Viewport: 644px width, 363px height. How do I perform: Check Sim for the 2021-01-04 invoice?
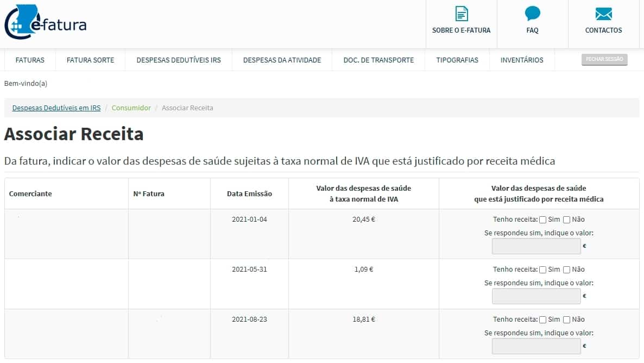[542, 220]
